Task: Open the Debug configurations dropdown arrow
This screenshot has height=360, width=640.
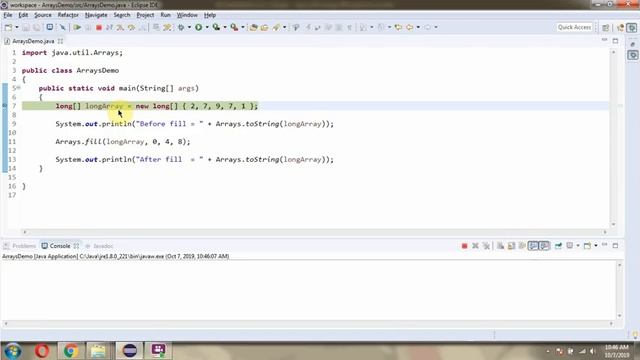Action: pos(189,27)
